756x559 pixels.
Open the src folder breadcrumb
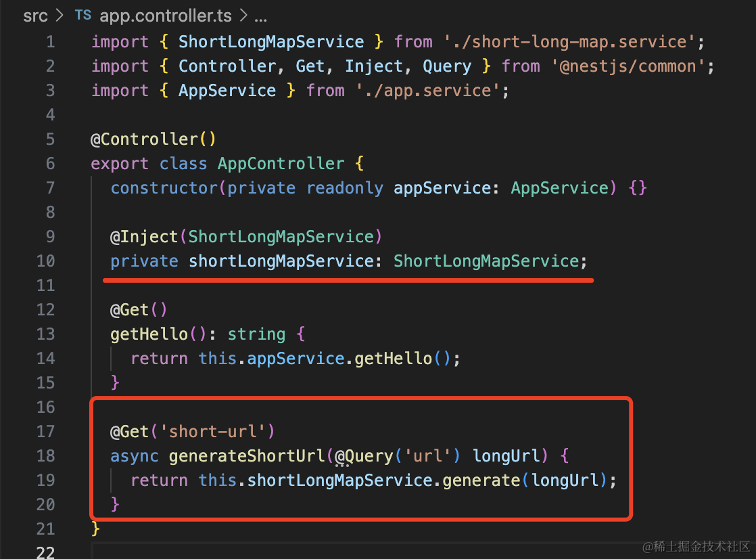35,16
